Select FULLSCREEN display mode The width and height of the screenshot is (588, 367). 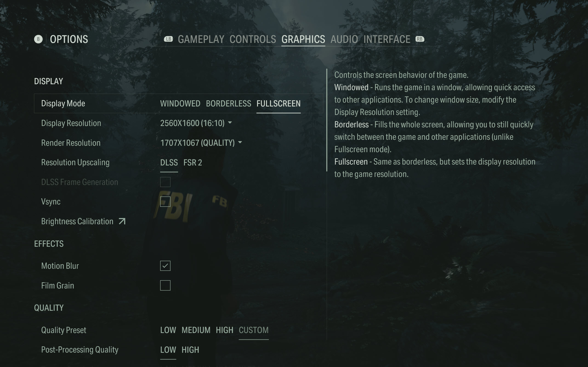pyautogui.click(x=278, y=103)
